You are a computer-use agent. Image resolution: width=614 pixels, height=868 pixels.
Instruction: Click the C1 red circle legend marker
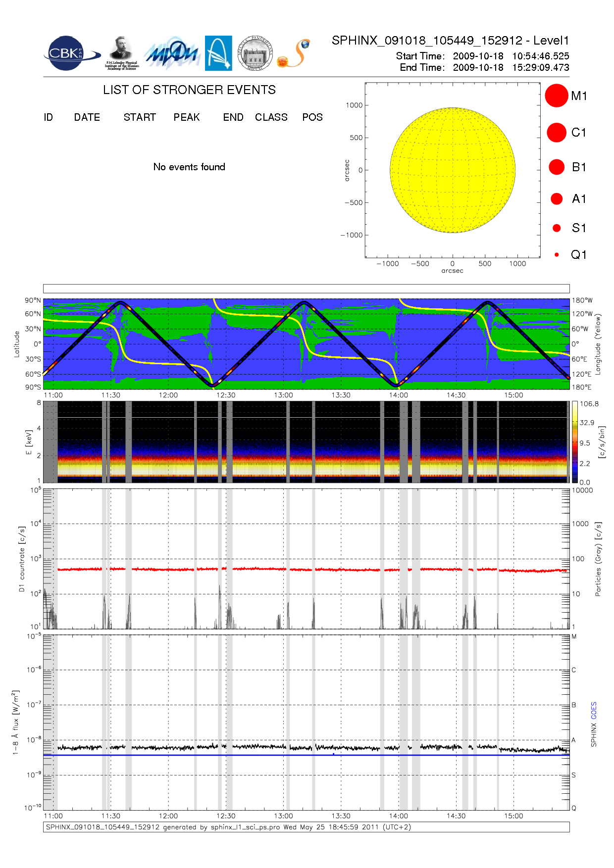(x=557, y=133)
